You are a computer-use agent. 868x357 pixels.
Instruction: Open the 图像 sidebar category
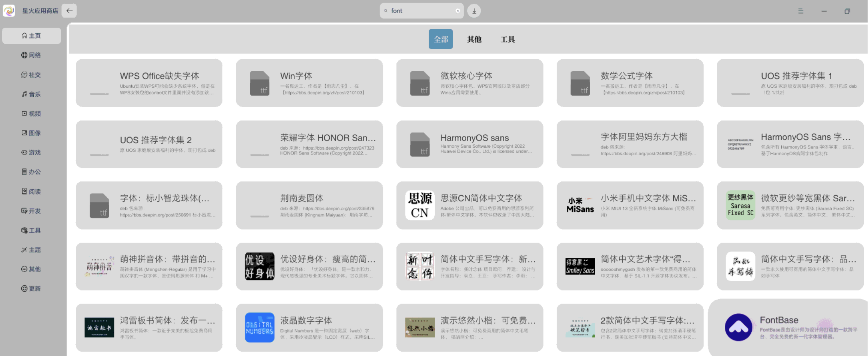click(x=32, y=133)
